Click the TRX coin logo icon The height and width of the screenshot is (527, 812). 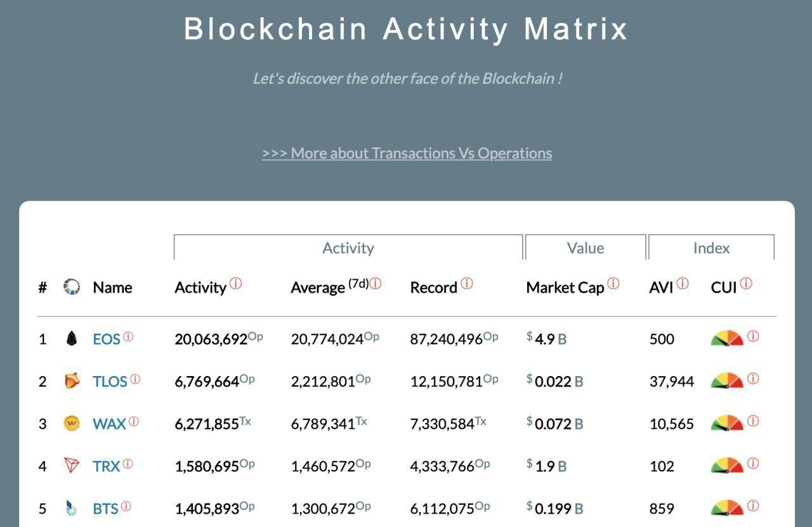[x=72, y=465]
